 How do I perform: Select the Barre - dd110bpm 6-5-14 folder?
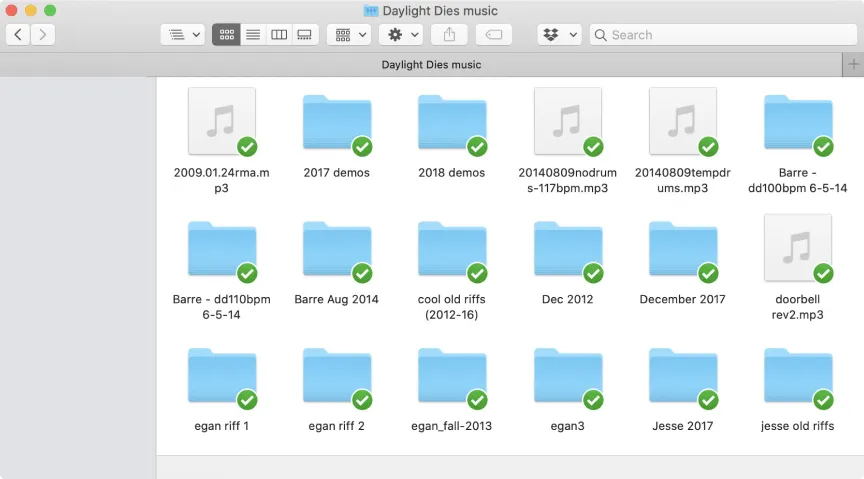(222, 249)
